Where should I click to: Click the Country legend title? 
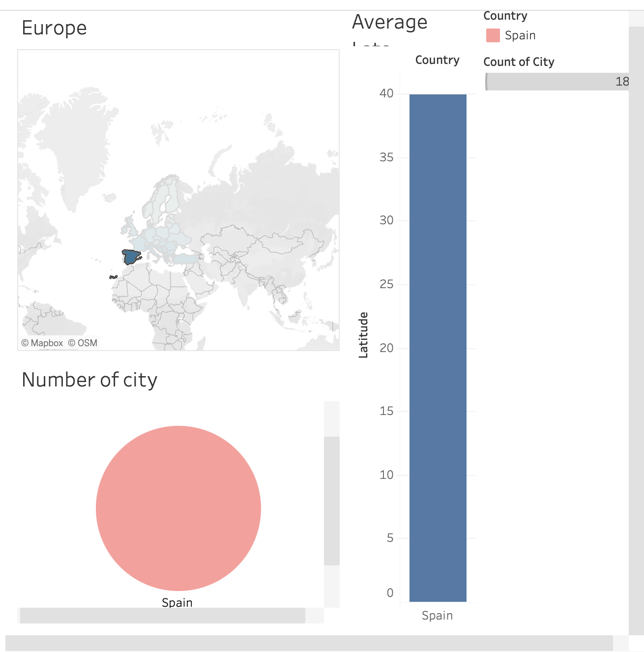click(505, 16)
